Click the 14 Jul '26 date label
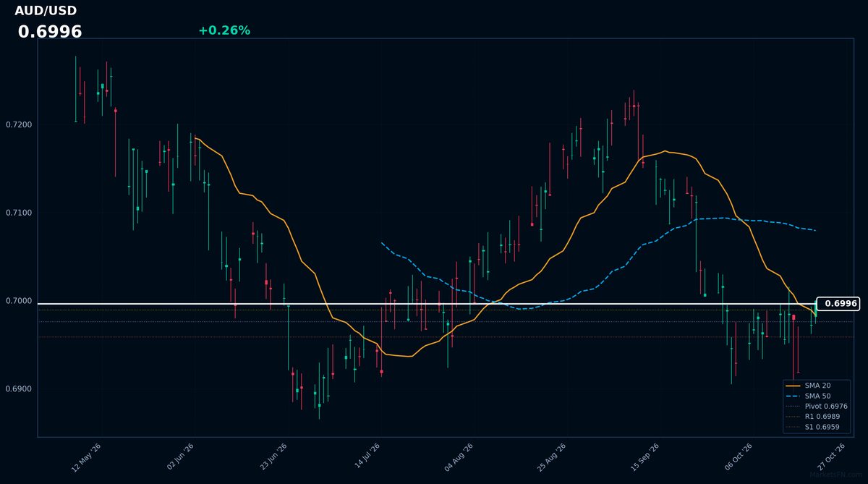 click(x=366, y=458)
